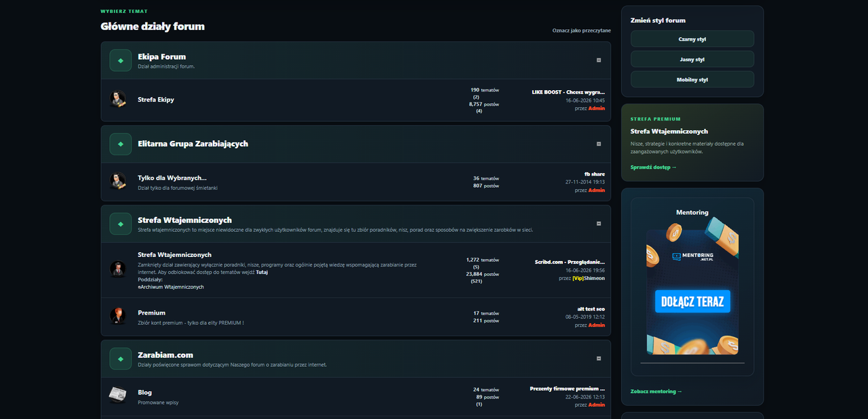Collapse the Elitarna Grupa Zarabiających category

point(599,144)
